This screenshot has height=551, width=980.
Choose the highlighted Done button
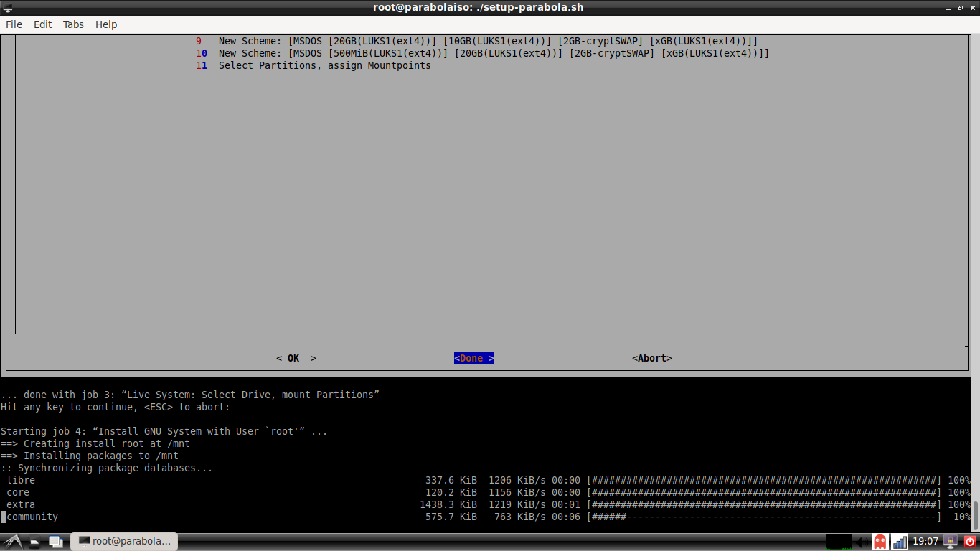(x=474, y=358)
